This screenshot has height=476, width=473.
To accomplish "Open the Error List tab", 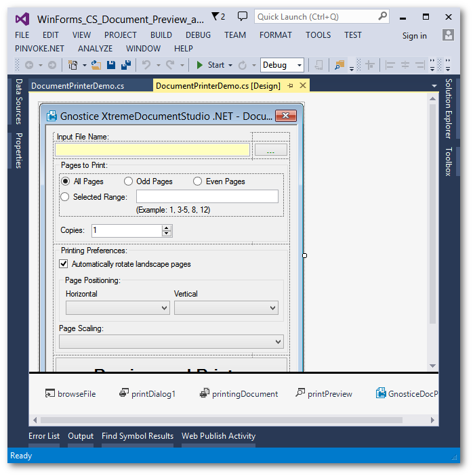I will [x=44, y=436].
